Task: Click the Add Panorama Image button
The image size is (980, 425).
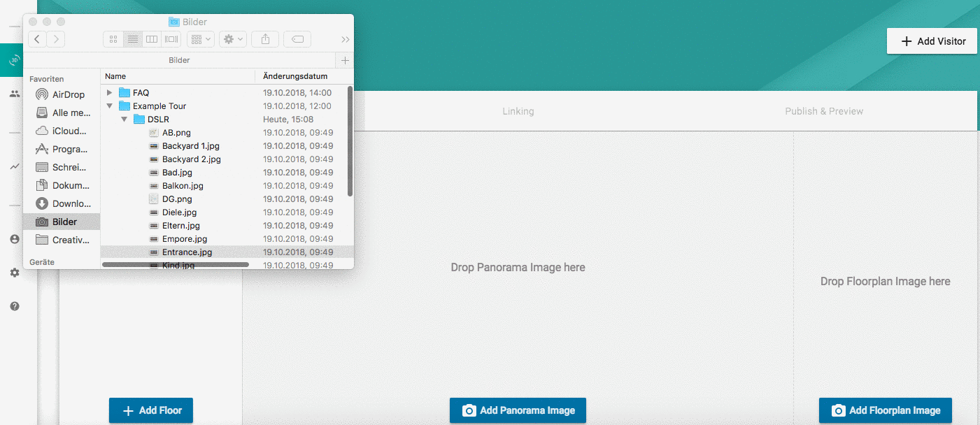Action: pyautogui.click(x=518, y=410)
